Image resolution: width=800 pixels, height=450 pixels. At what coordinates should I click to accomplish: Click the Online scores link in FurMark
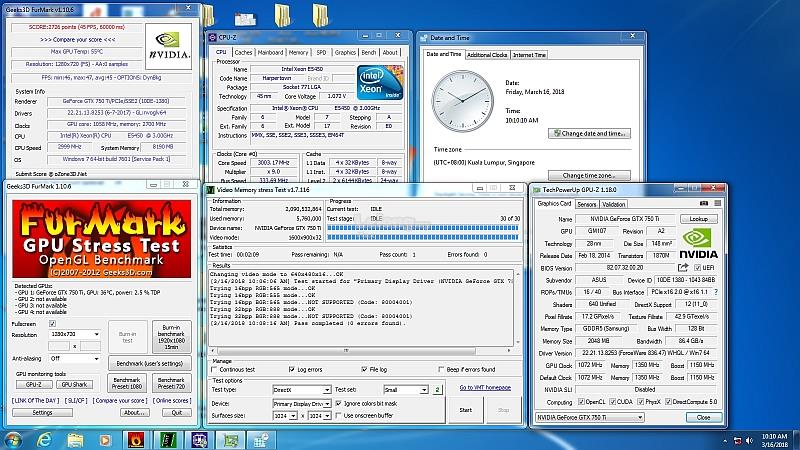click(x=172, y=401)
